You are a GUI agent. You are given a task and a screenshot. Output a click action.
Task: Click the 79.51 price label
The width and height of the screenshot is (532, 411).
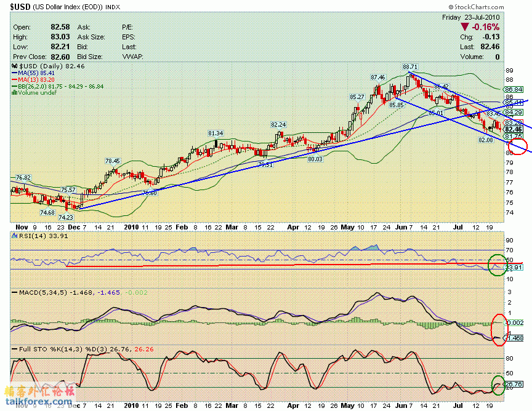tap(265, 164)
